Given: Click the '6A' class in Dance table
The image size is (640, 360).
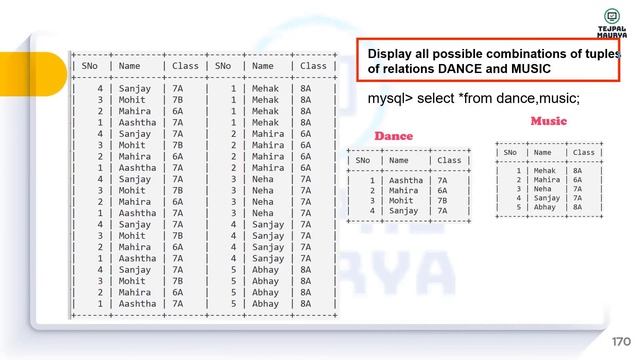Looking at the screenshot, I should coord(442,191).
